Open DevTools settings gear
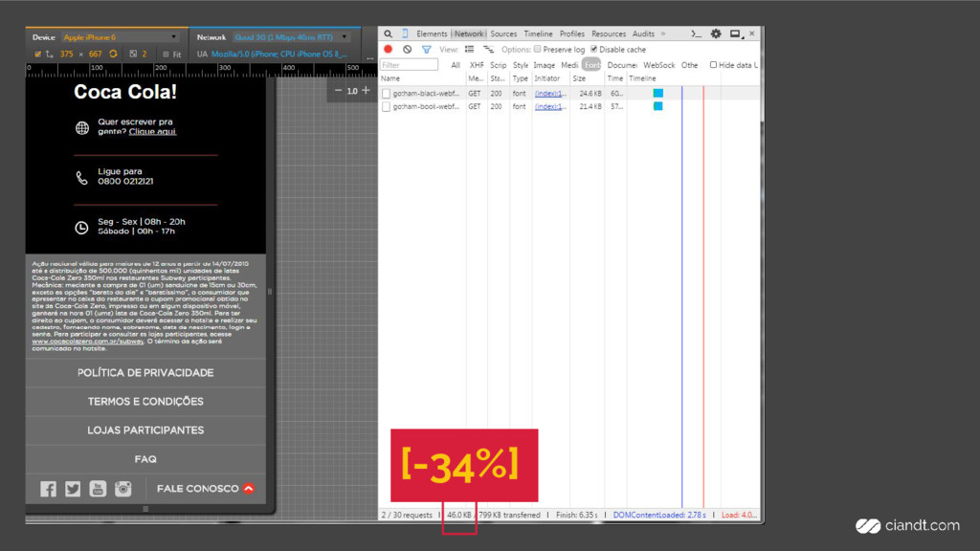 (x=716, y=33)
